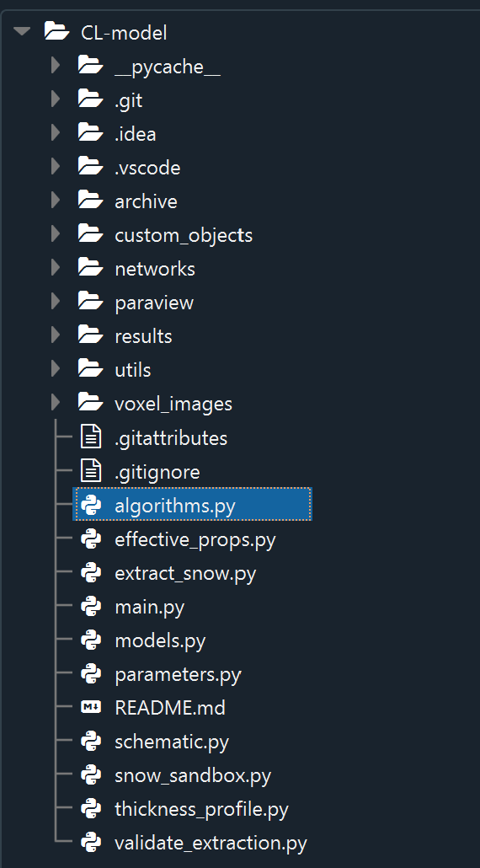Screen dimensions: 480x868
Task: Click the Python icon beside models.py
Action: [91, 640]
